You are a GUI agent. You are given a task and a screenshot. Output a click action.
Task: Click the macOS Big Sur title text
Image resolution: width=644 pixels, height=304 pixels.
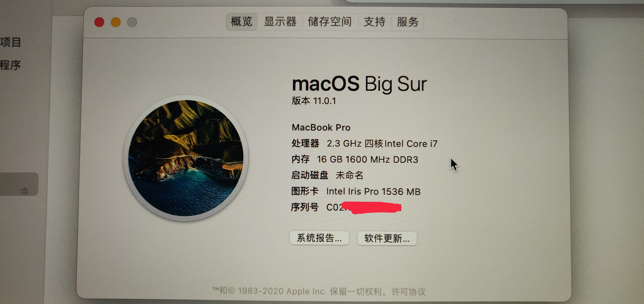(x=359, y=84)
